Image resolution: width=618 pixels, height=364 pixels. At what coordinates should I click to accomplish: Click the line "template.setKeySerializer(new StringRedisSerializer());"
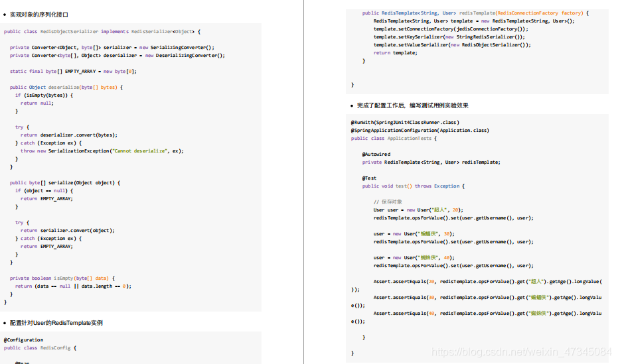(x=449, y=37)
